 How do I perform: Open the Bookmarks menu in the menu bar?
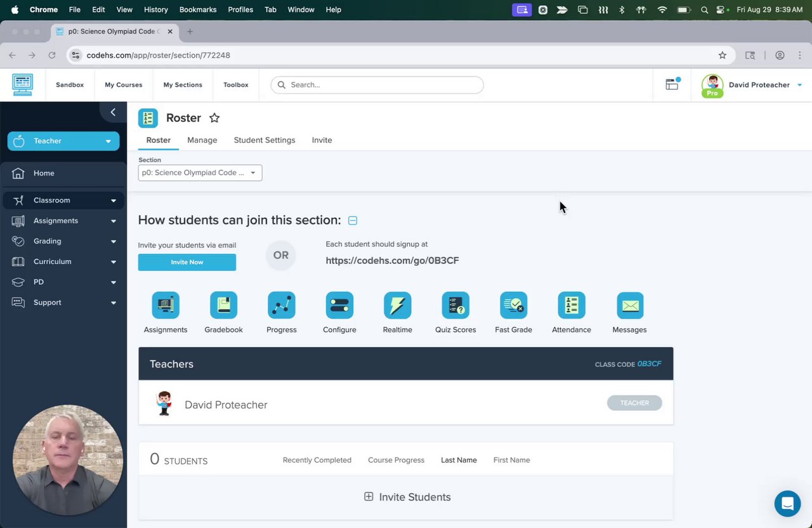point(198,10)
